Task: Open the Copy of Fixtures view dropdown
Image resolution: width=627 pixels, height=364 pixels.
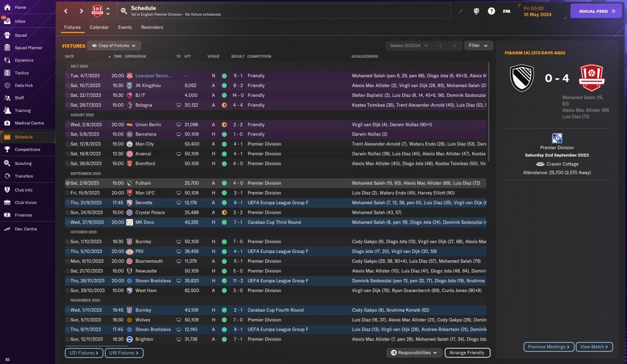Action: pyautogui.click(x=114, y=45)
